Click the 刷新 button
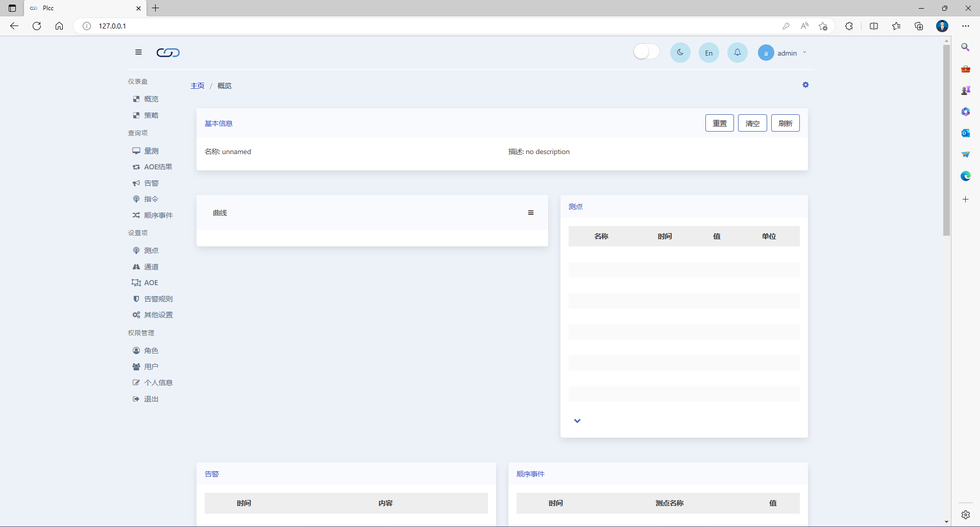 (786, 123)
